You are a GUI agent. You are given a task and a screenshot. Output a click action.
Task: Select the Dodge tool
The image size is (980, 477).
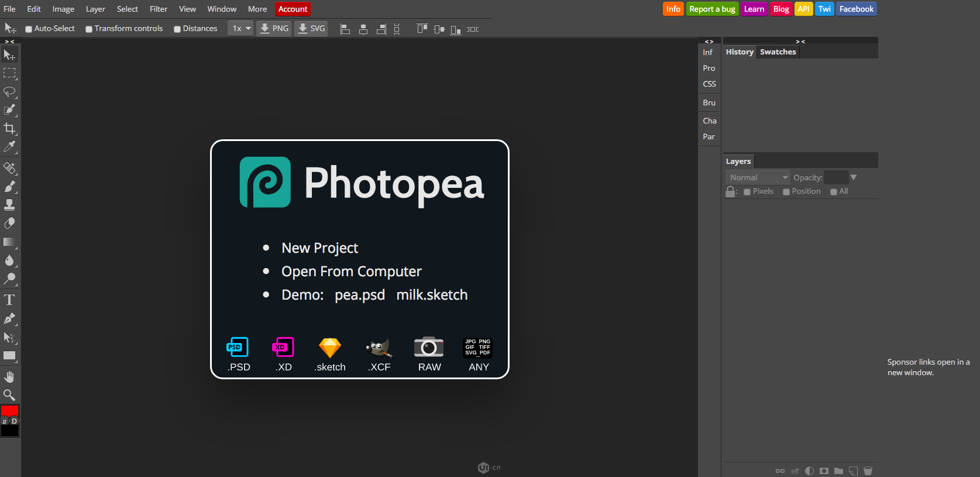[x=9, y=278]
